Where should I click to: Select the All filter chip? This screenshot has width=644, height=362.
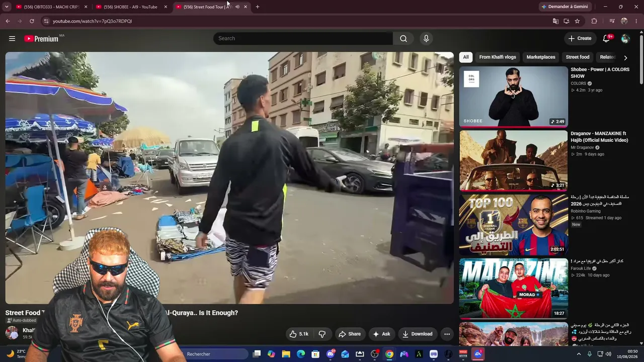[466, 57]
